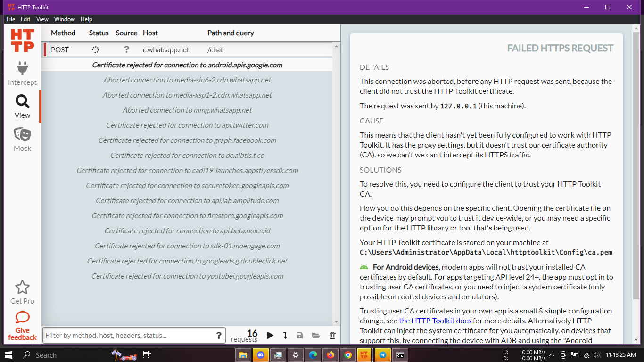This screenshot has height=362, width=644.
Task: Clear all requests with the trash icon
Action: click(x=332, y=336)
